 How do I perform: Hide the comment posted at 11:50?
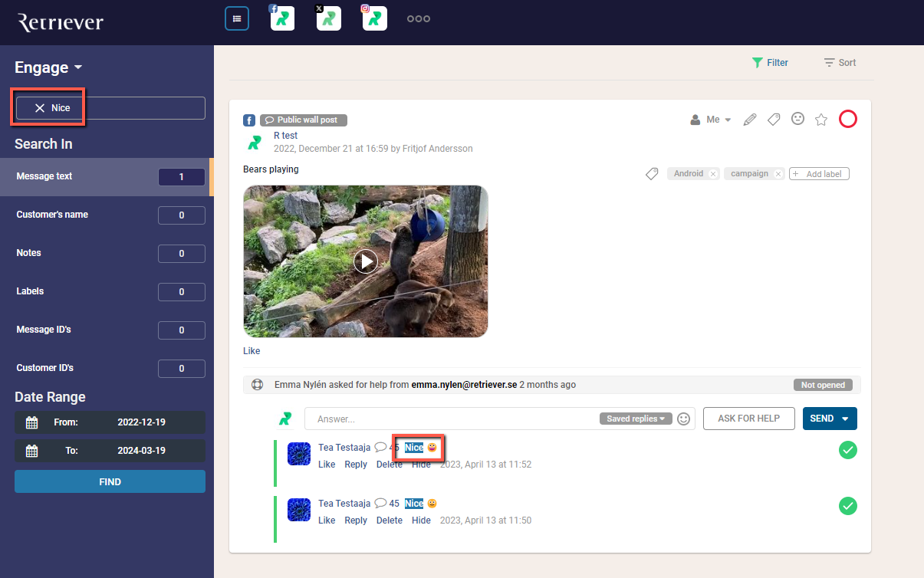click(421, 521)
